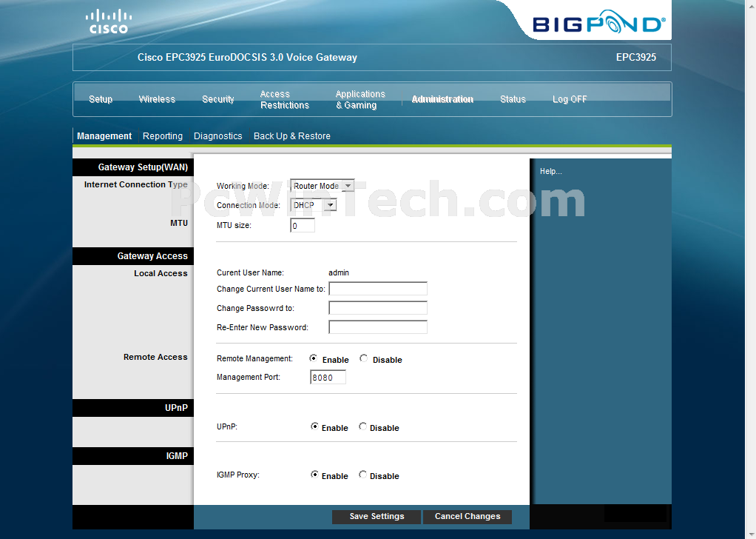Select UPnP Enable radio button
Screen dimensions: 756x539
click(314, 426)
